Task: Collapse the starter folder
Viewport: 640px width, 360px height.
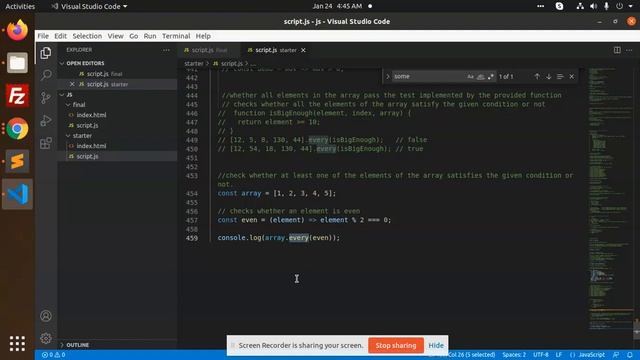Action: click(82, 136)
